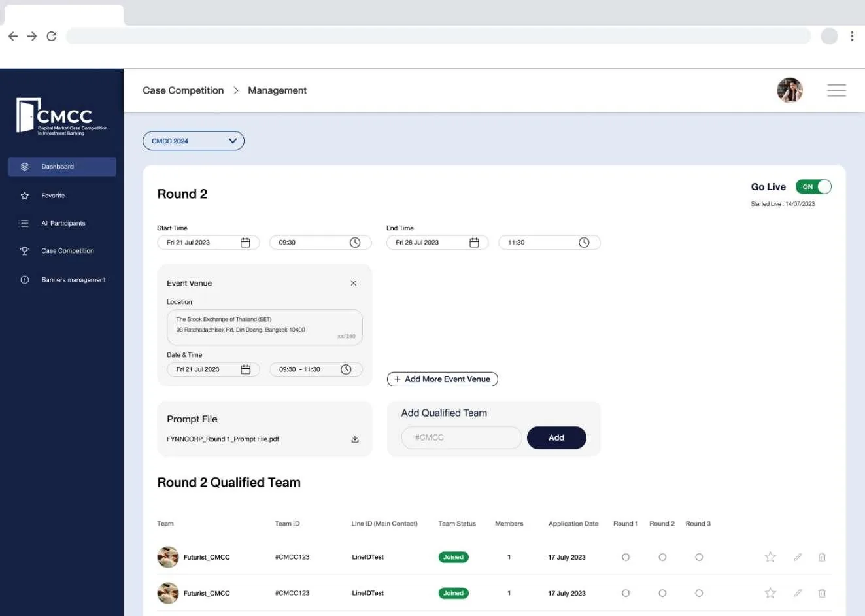The image size is (865, 616).
Task: Edit the Fri 21 Jul 2023 start date field
Action: pyautogui.click(x=209, y=243)
